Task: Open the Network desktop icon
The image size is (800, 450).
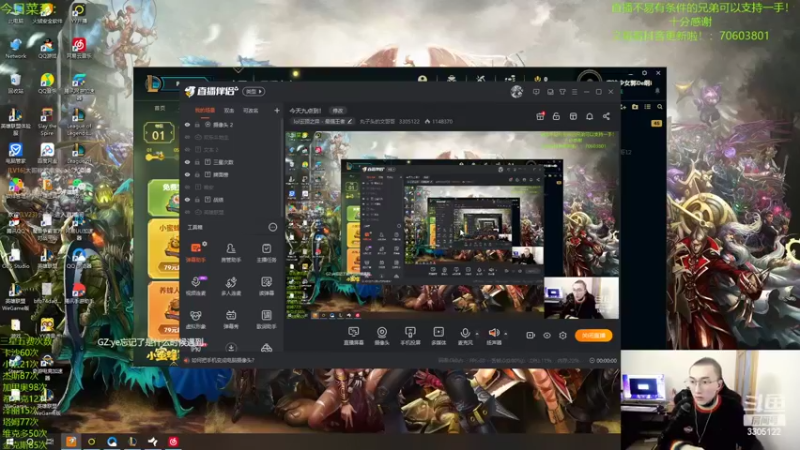Action: pos(16,49)
